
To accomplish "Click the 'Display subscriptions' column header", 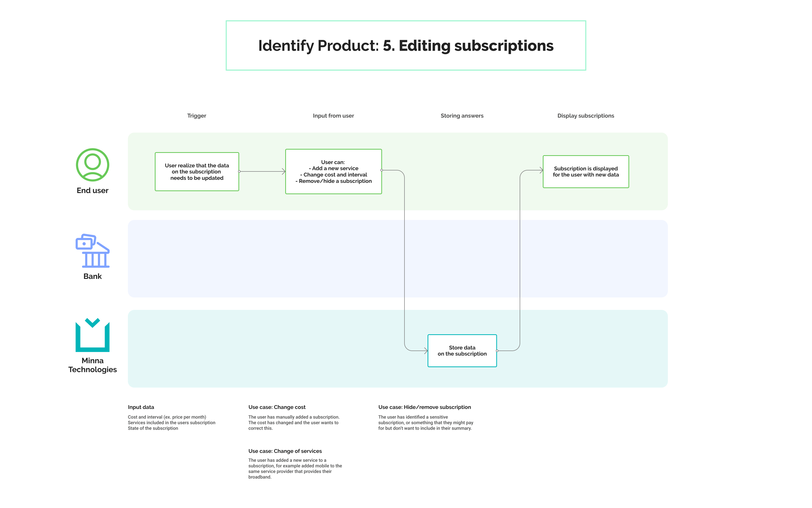I will 585,116.
